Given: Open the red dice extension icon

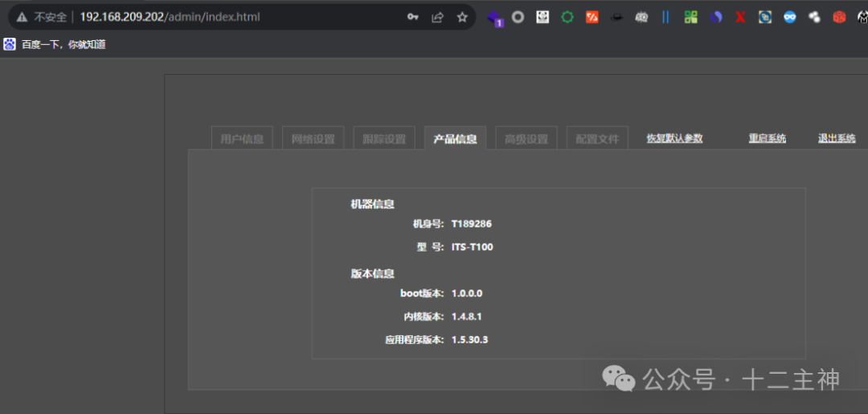Looking at the screenshot, I should click(x=839, y=17).
